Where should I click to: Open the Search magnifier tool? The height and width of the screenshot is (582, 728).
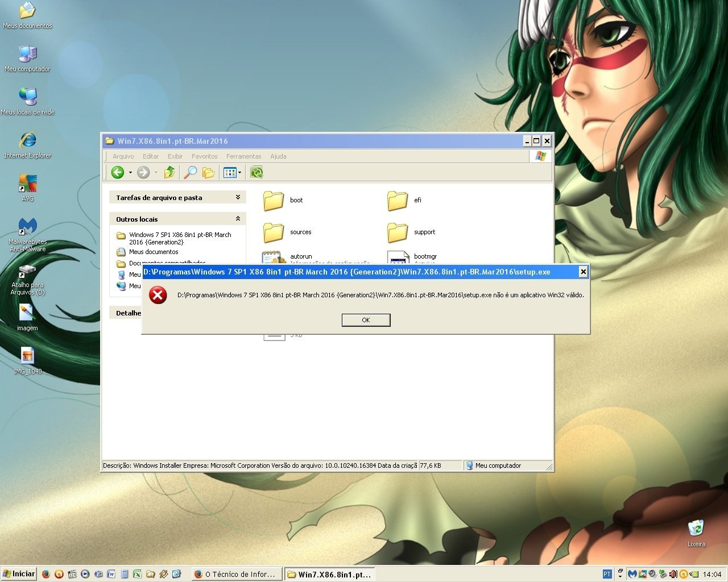coord(191,172)
